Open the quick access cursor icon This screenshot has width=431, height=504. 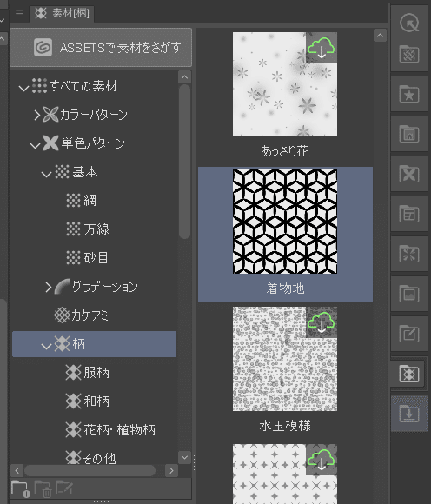point(409,23)
